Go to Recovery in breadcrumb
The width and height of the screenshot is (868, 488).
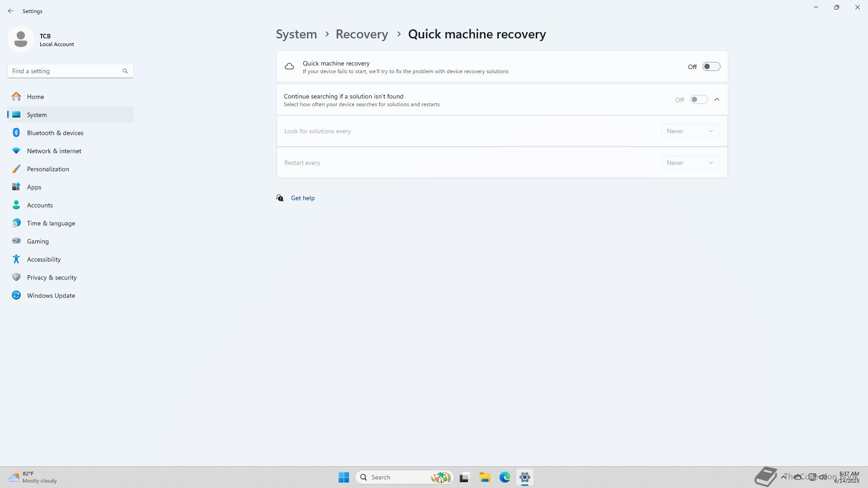(x=362, y=34)
